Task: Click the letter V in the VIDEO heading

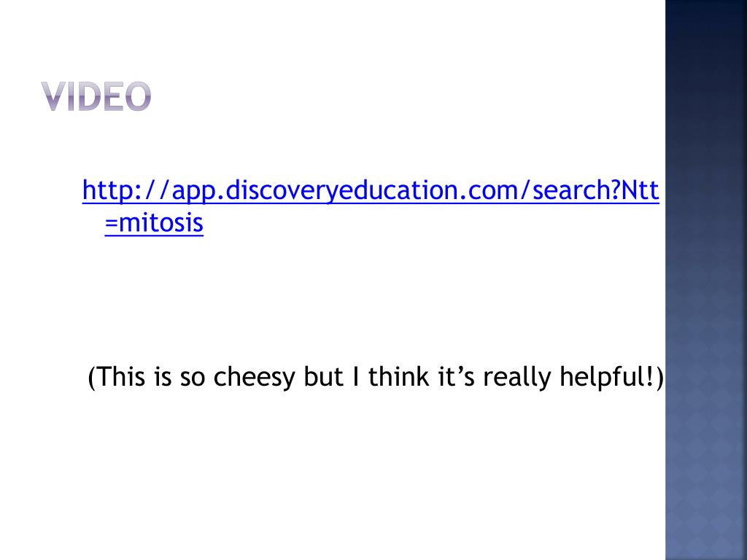Action: pyautogui.click(x=53, y=96)
